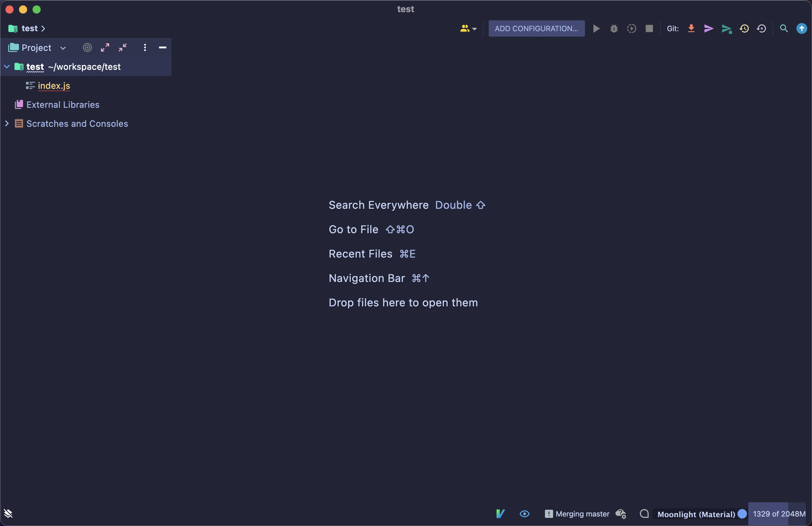
Task: Collapse the test root folder
Action: pos(7,66)
